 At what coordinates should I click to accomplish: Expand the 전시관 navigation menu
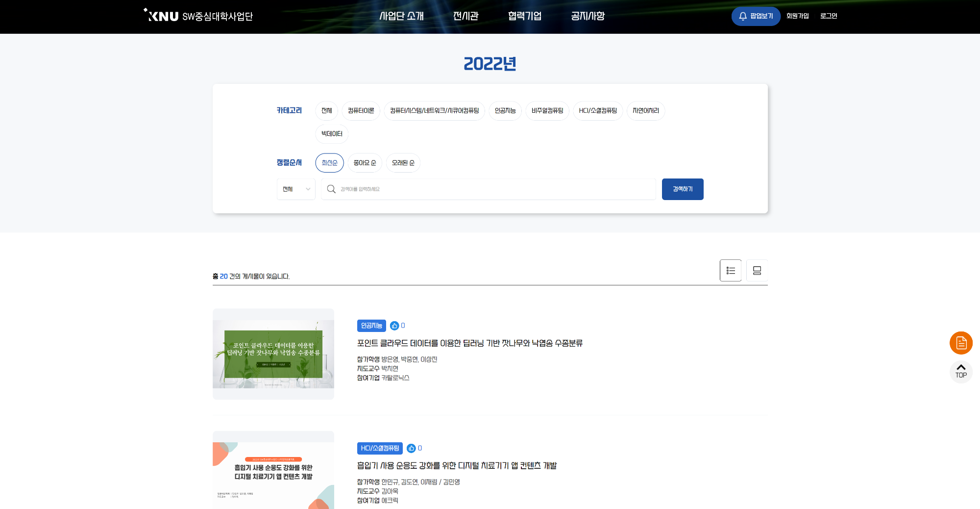click(x=465, y=16)
